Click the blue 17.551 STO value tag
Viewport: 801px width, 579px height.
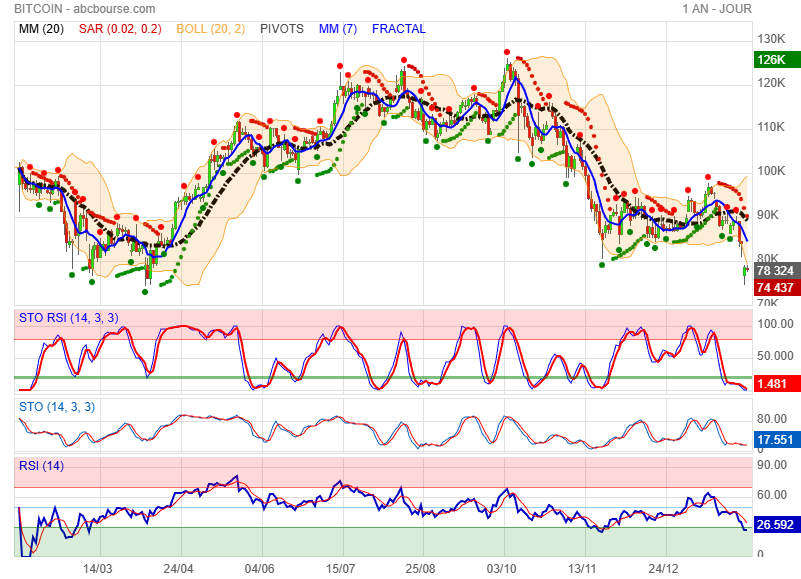click(776, 439)
